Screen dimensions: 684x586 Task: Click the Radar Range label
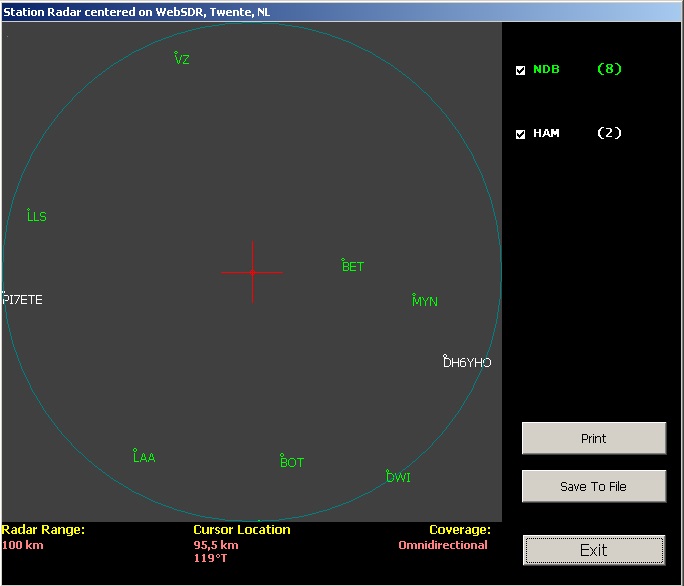tap(43, 530)
